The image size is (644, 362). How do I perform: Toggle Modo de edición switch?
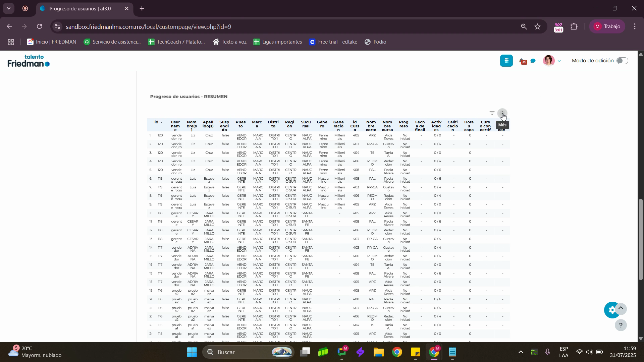[622, 61]
